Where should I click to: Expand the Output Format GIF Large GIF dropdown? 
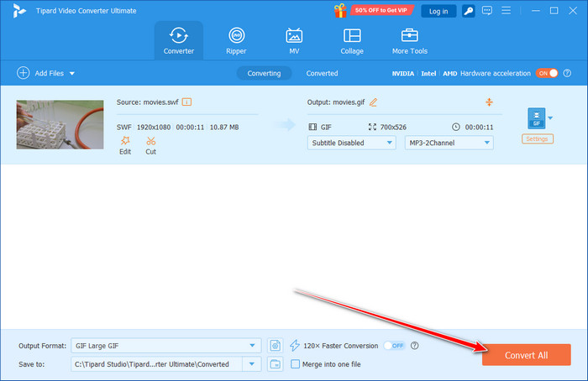click(x=165, y=346)
